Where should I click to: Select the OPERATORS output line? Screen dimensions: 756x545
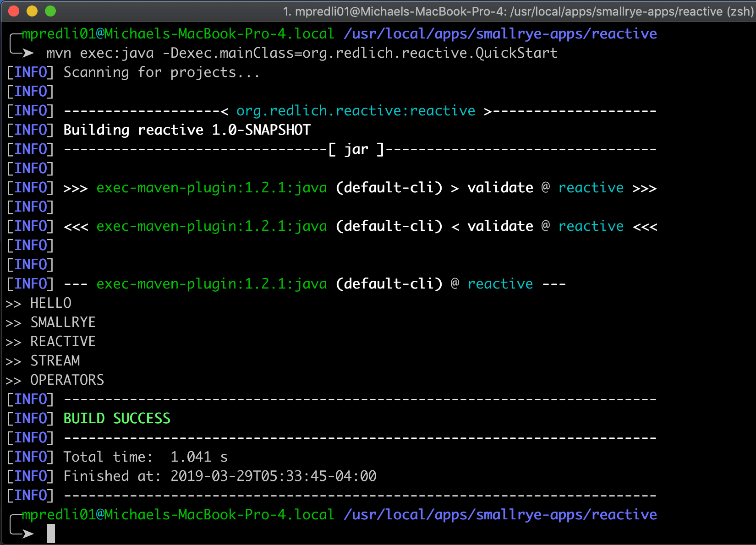point(67,379)
